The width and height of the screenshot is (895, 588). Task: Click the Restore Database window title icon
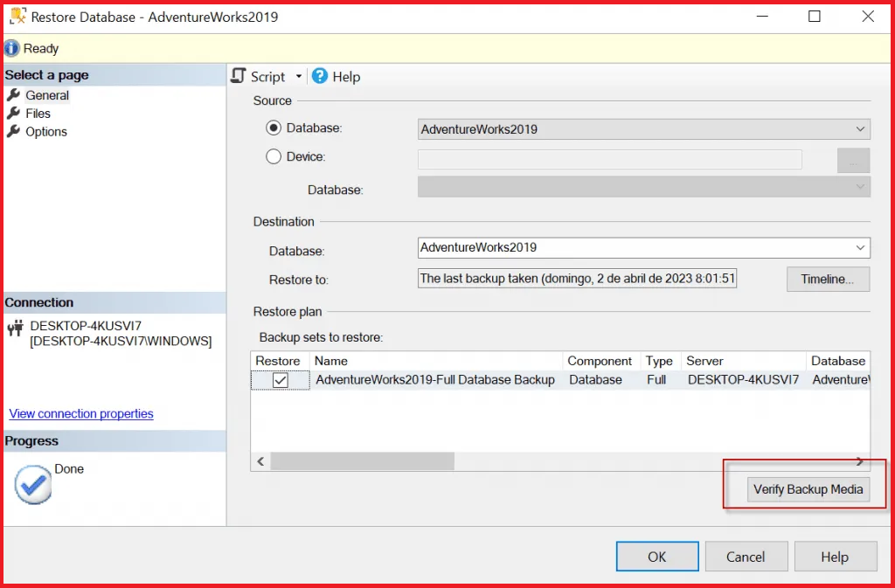pyautogui.click(x=17, y=16)
